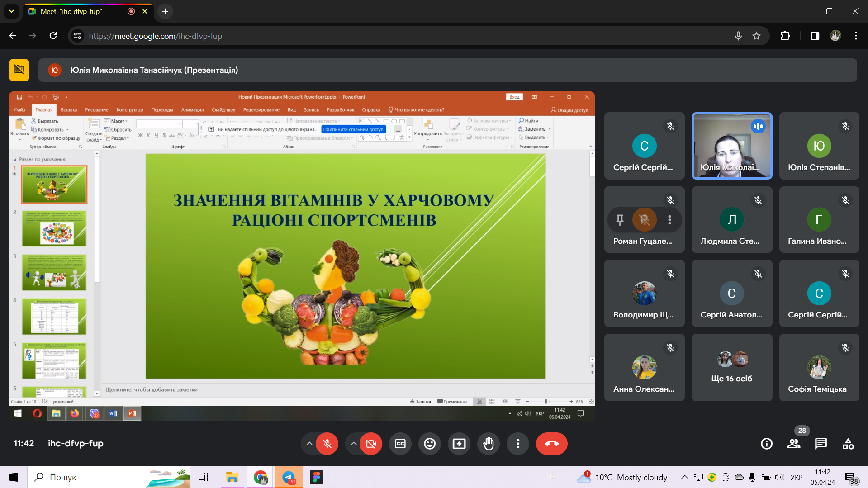Expand audio settings arrow beside microphone
This screenshot has height=488, width=868.
[309, 444]
